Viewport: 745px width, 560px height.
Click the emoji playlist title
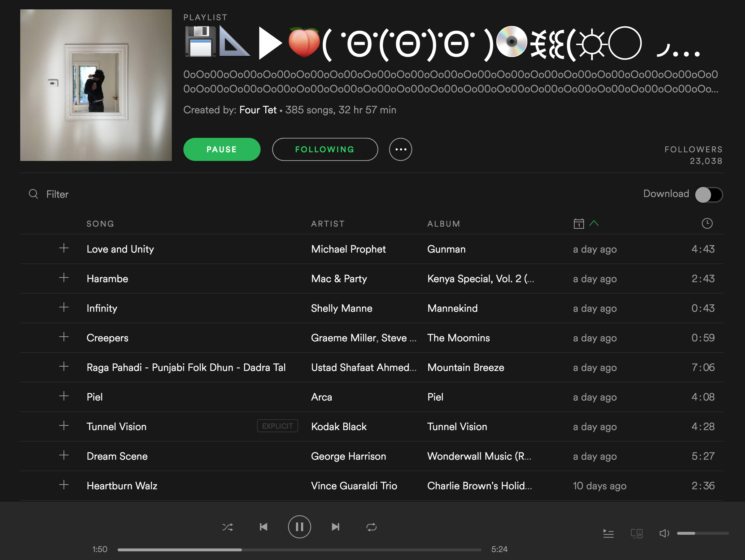coord(443,43)
